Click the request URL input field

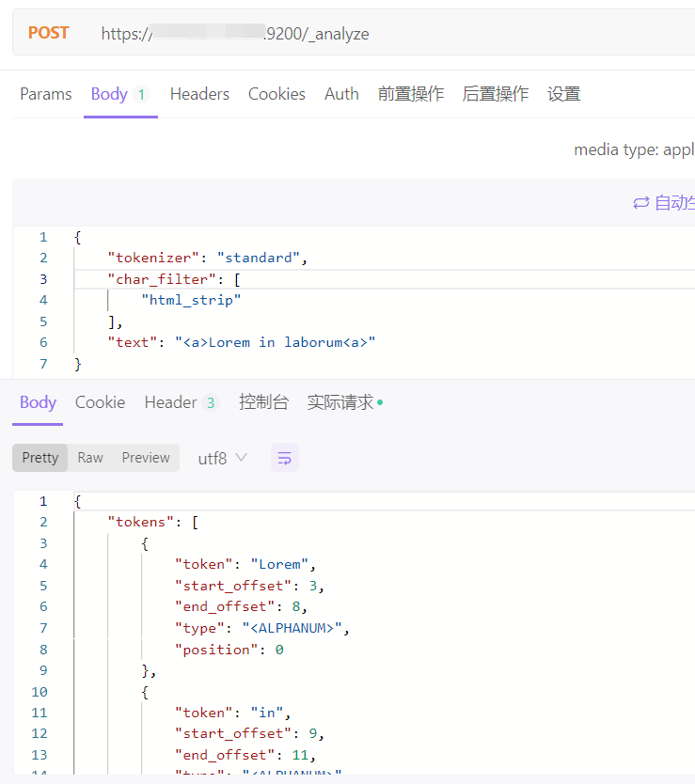point(376,34)
